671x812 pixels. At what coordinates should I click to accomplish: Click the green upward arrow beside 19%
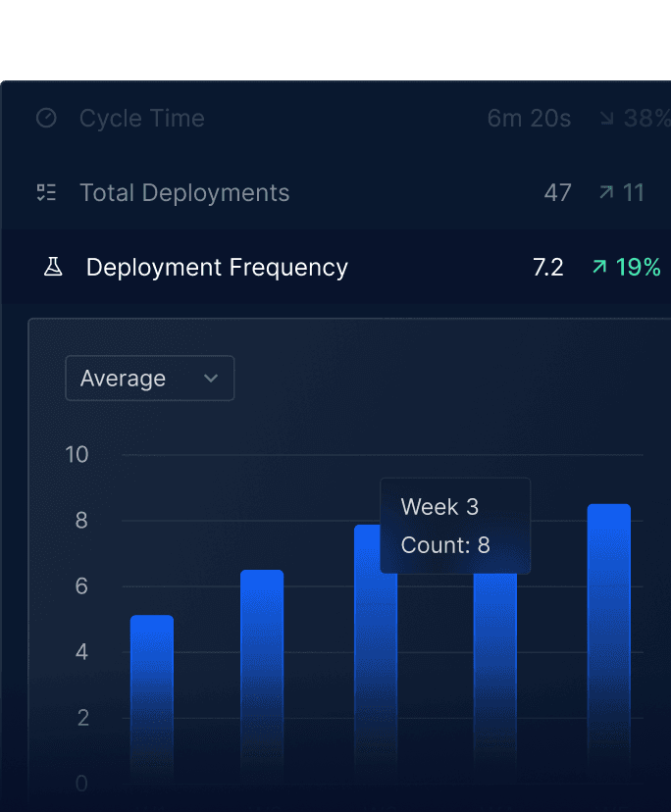click(x=599, y=267)
